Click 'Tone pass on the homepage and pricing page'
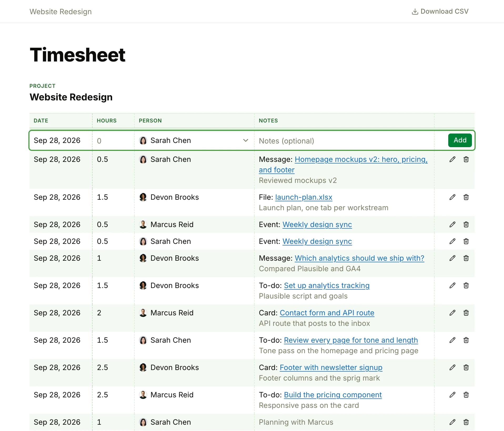504x431 pixels. [x=339, y=351]
